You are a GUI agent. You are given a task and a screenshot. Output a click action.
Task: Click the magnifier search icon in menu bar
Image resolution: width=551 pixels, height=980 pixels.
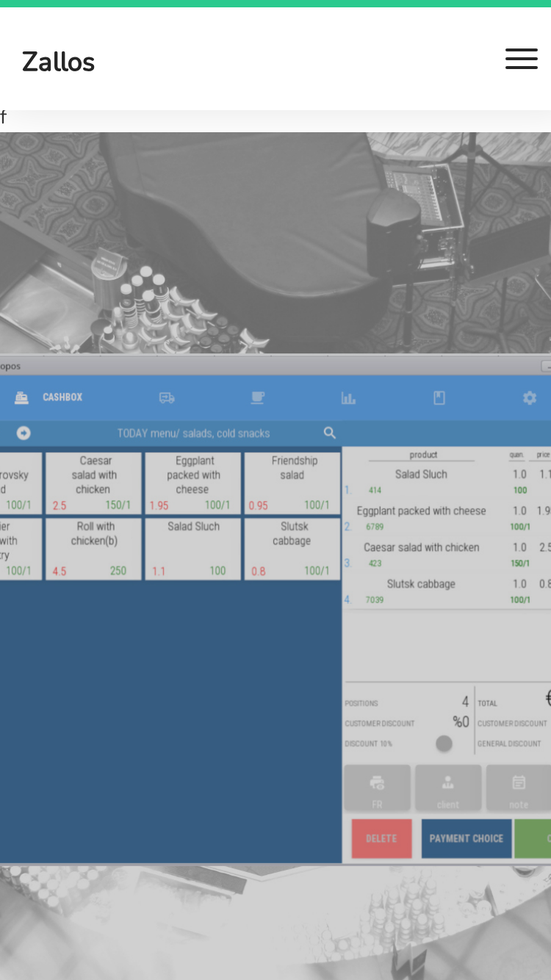click(x=330, y=433)
